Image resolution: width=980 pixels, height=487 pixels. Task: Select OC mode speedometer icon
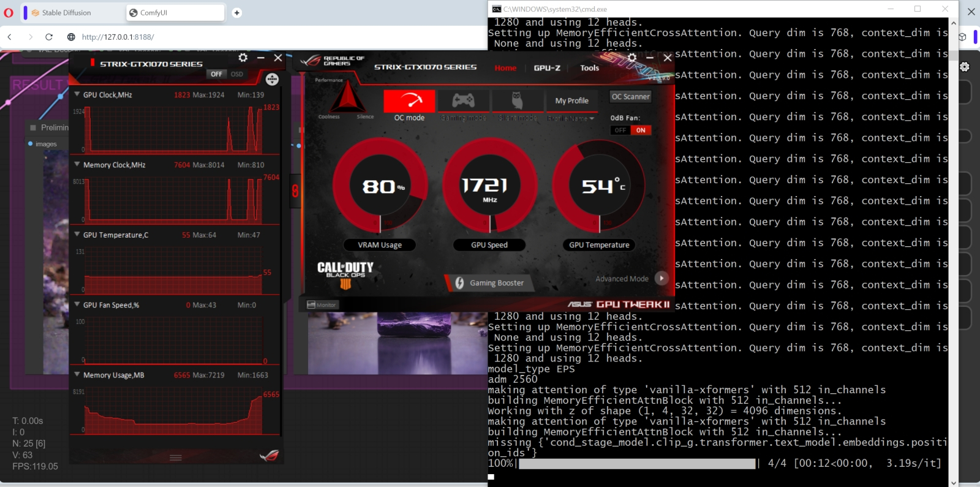(x=409, y=101)
